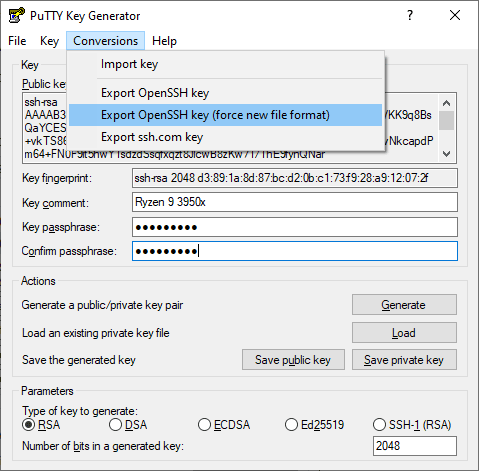Click 'Save the generated key' text

click(x=79, y=360)
